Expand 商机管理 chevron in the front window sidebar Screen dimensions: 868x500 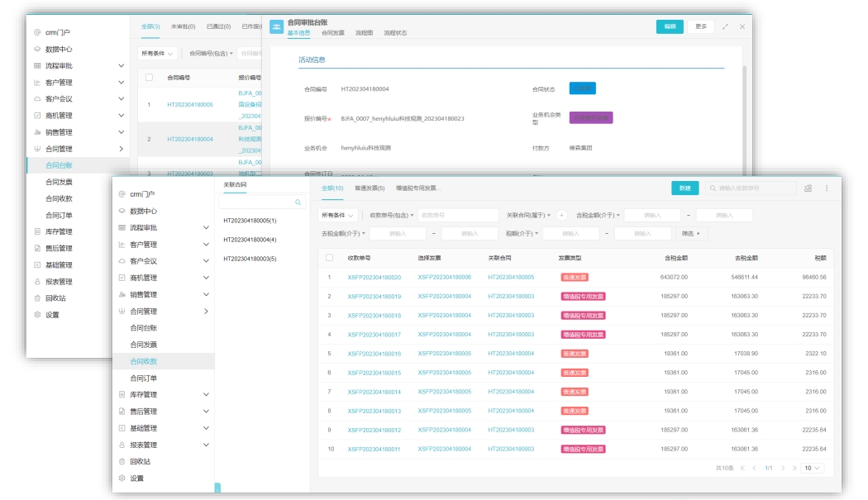[x=206, y=278]
